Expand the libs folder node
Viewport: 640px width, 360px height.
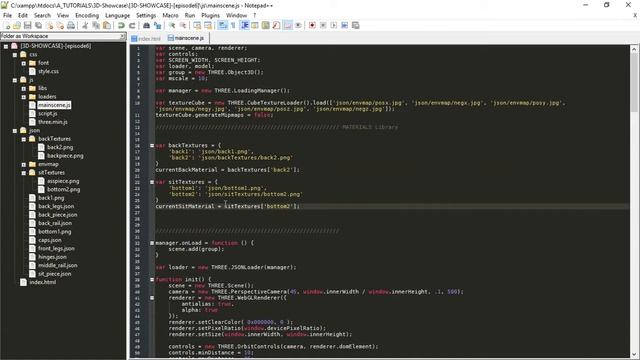click(24, 88)
